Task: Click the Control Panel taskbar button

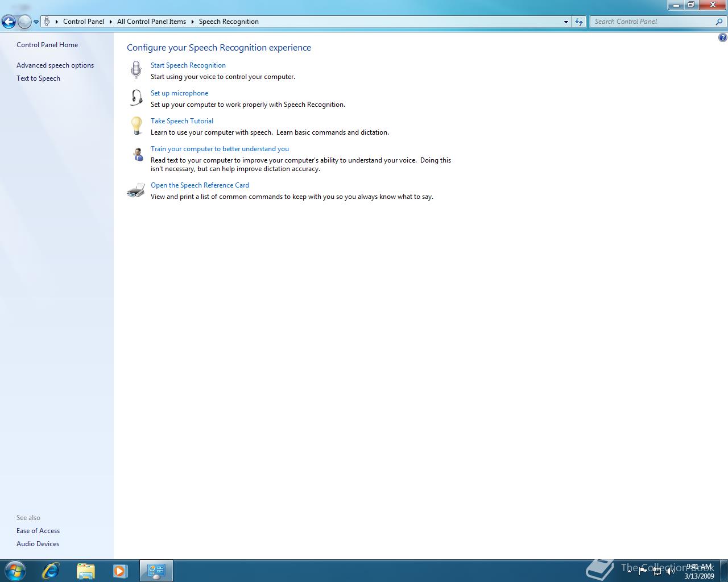Action: pyautogui.click(x=156, y=571)
